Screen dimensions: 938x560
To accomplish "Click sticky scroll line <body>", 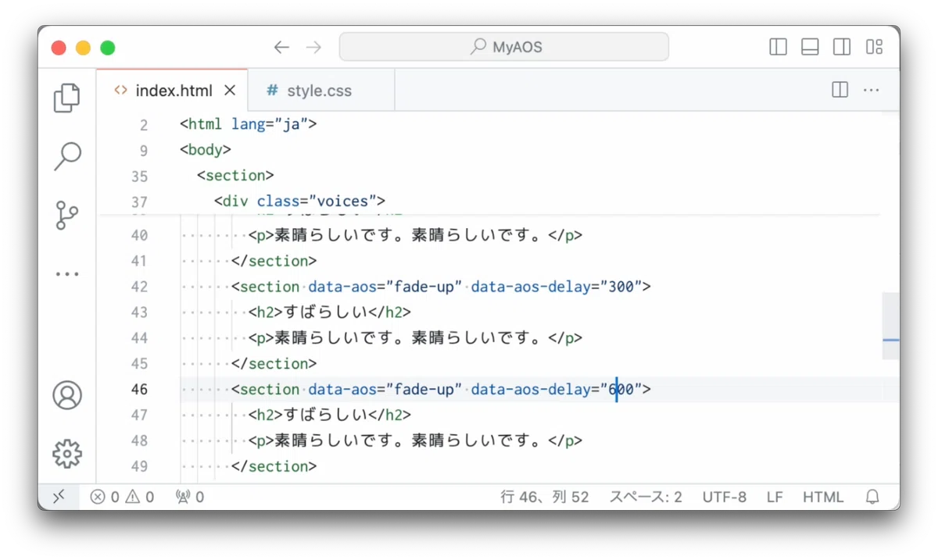I will tap(206, 150).
